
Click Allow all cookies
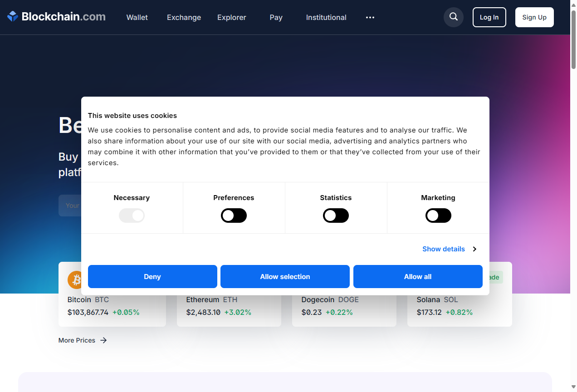click(417, 276)
